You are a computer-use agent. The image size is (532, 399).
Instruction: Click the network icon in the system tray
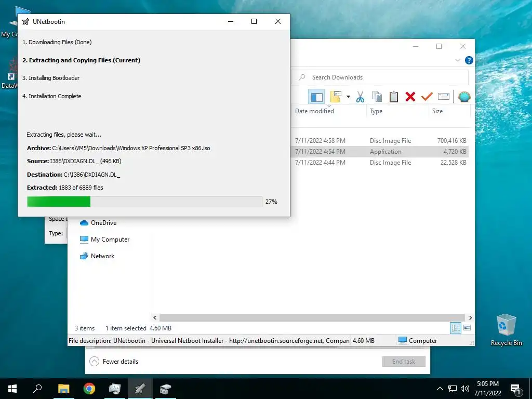[x=453, y=389]
